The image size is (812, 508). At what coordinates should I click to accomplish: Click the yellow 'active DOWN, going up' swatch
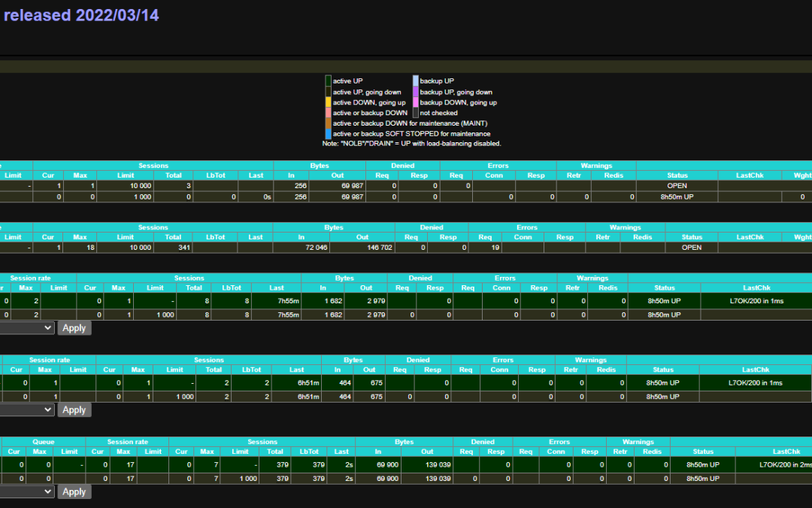pos(328,102)
